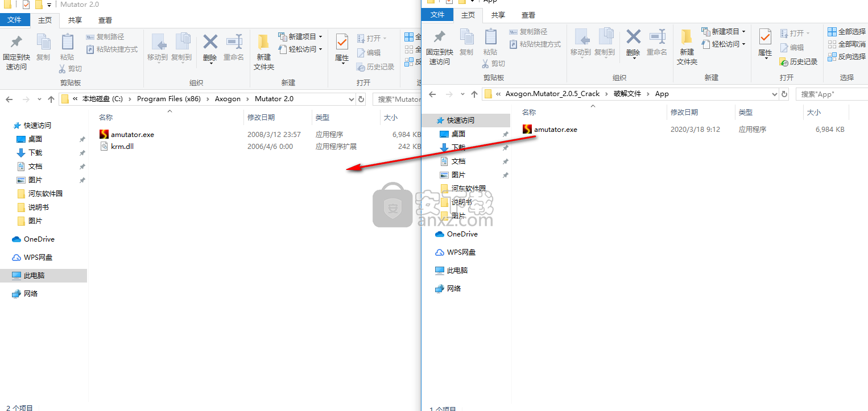This screenshot has height=411, width=868.
Task: Click Move to (移动到) in Mutator window
Action: pos(158,48)
